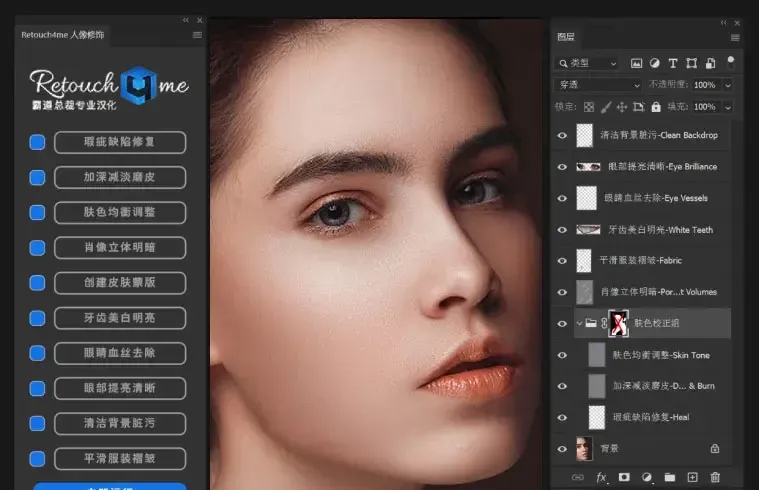
Task: Toggle layer filtering on/off switch
Action: click(731, 62)
